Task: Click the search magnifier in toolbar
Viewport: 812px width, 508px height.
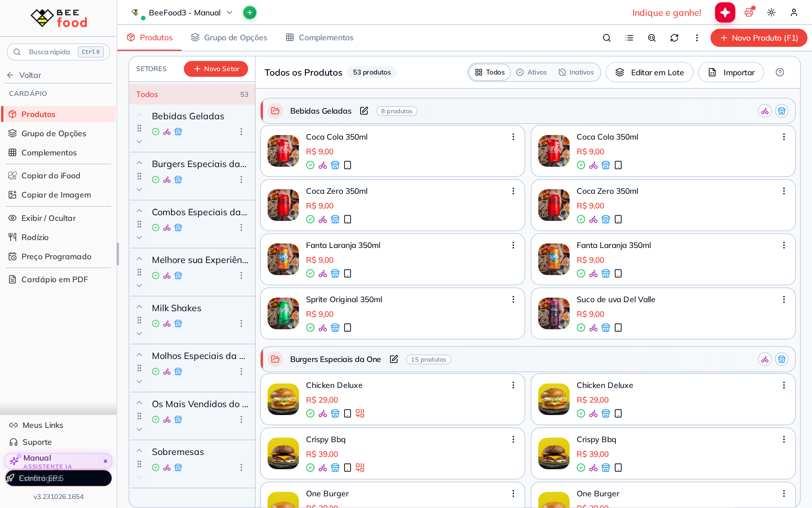Action: 607,38
